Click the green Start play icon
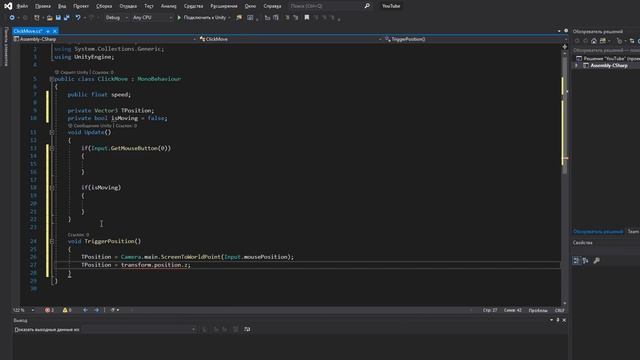This screenshot has height=360, width=640. tap(179, 18)
